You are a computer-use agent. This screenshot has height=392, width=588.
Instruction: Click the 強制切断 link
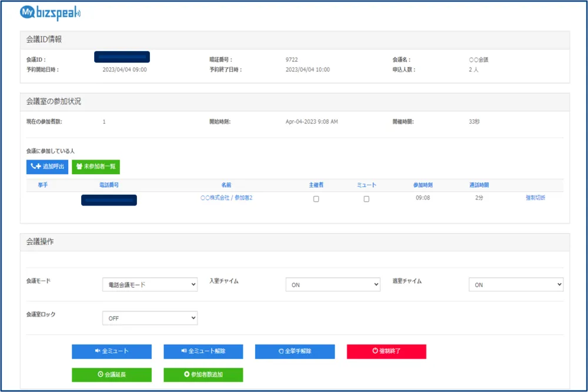535,198
